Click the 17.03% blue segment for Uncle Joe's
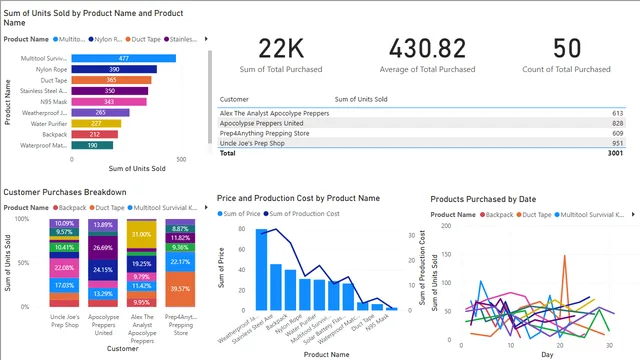 pyautogui.click(x=64, y=285)
